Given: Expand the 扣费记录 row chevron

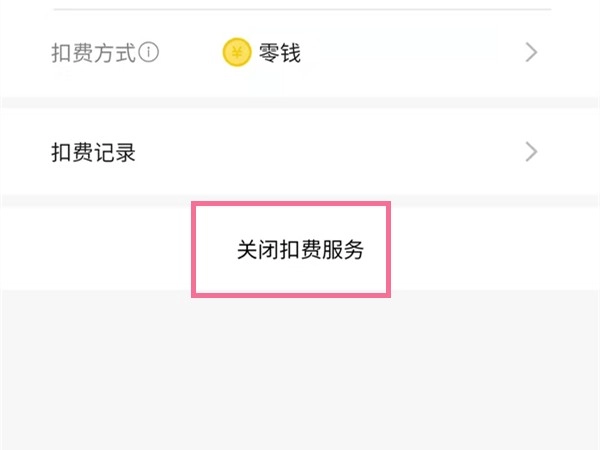Looking at the screenshot, I should [x=531, y=152].
